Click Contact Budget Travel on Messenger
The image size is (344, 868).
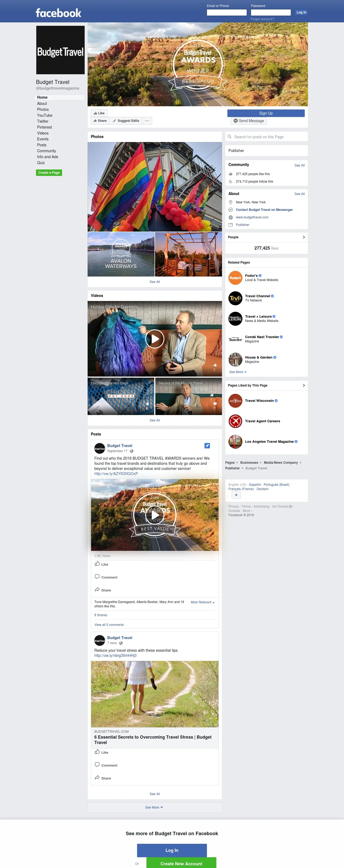(x=264, y=210)
